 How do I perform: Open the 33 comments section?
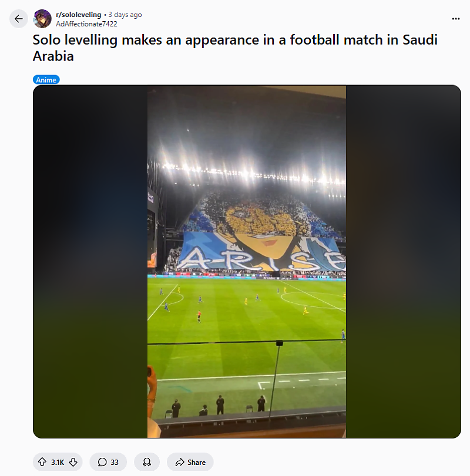[108, 462]
